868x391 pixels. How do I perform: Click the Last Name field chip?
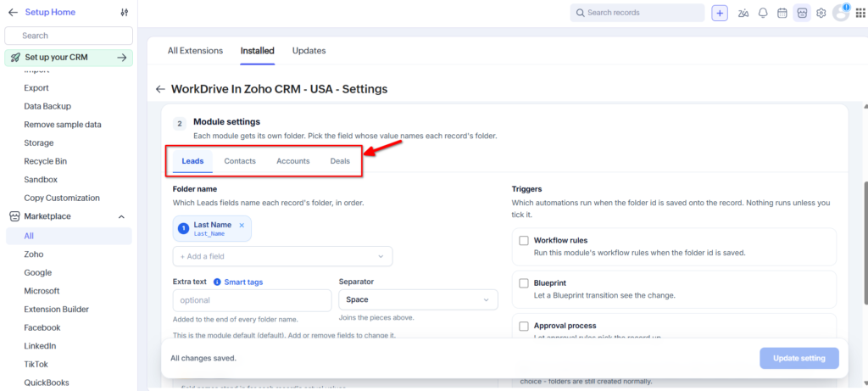click(x=212, y=229)
